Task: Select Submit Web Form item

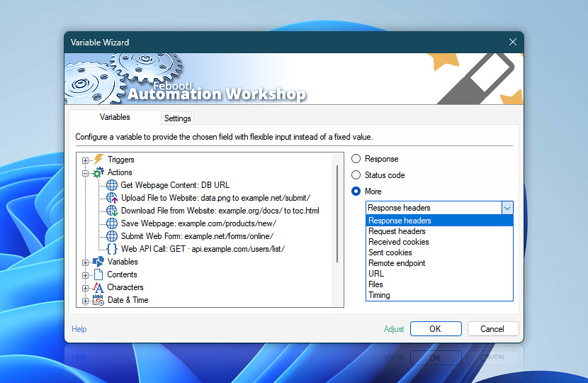Action: pyautogui.click(x=197, y=236)
